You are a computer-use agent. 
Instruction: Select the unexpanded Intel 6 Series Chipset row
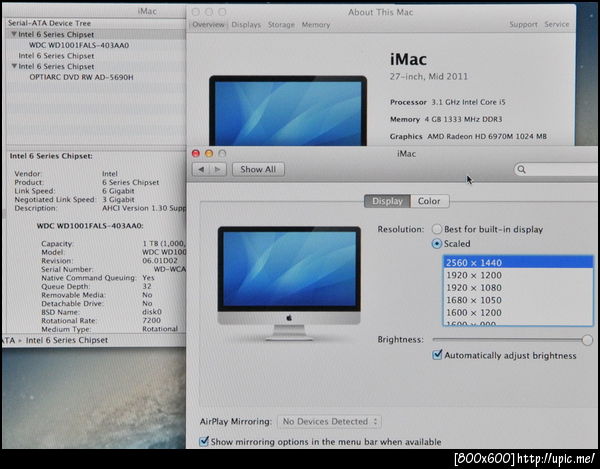click(x=56, y=56)
